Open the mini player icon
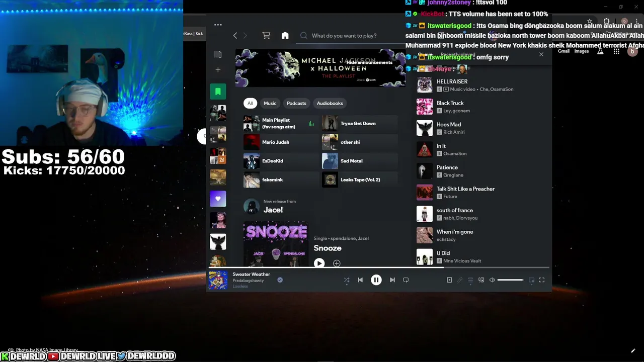This screenshot has width=644, height=362. pos(531,280)
